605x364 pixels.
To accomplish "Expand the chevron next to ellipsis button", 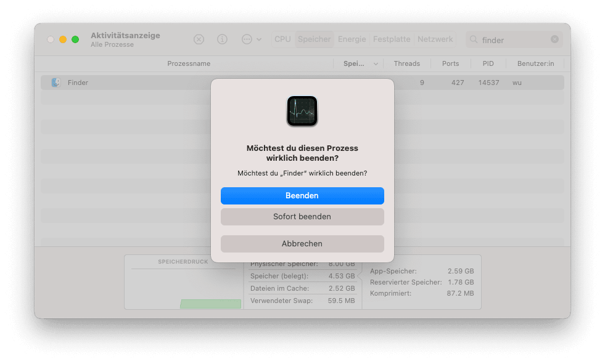I will coord(259,39).
